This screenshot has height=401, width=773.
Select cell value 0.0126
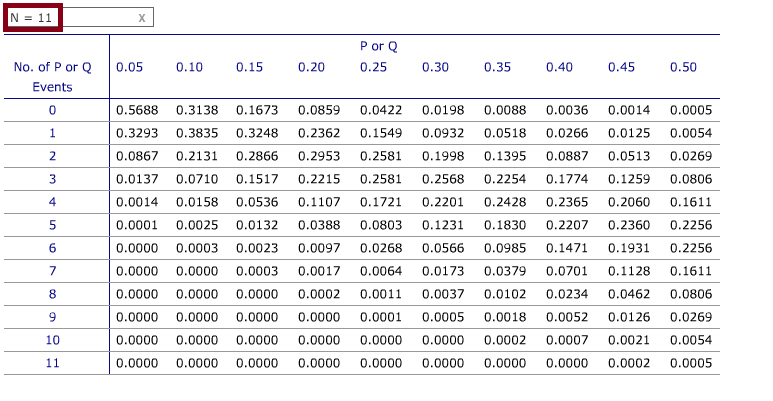point(629,317)
